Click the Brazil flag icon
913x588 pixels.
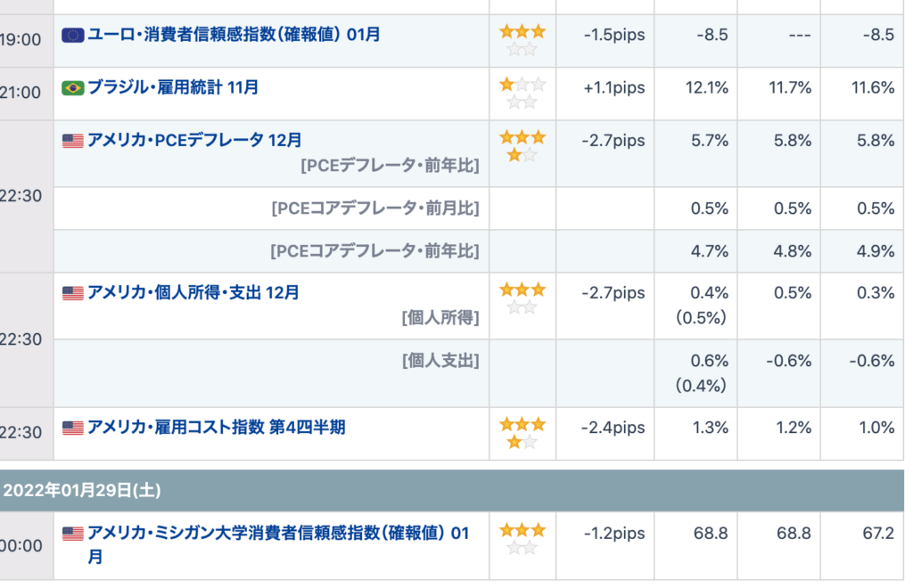point(72,87)
